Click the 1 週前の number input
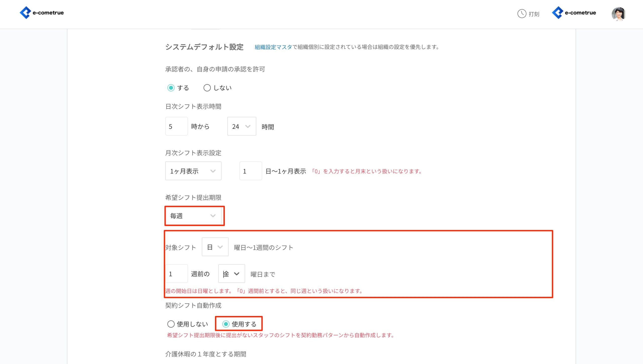The image size is (643, 364). tap(176, 274)
